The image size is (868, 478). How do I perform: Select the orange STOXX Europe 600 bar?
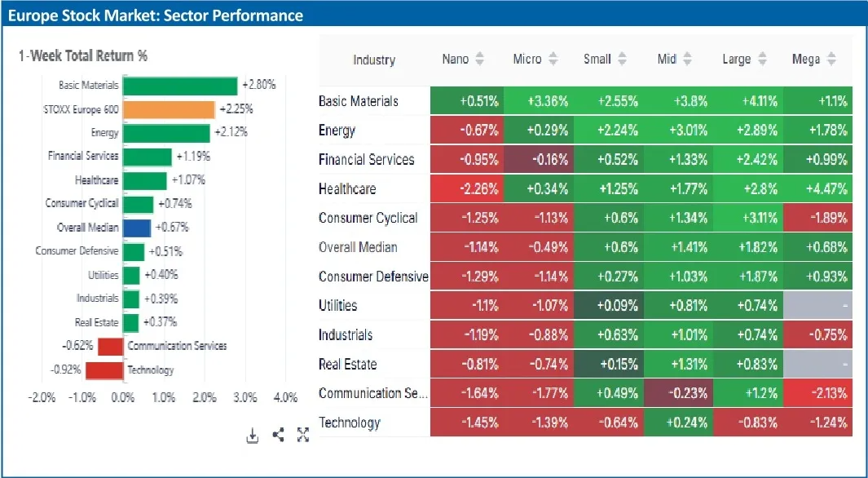pyautogui.click(x=169, y=110)
